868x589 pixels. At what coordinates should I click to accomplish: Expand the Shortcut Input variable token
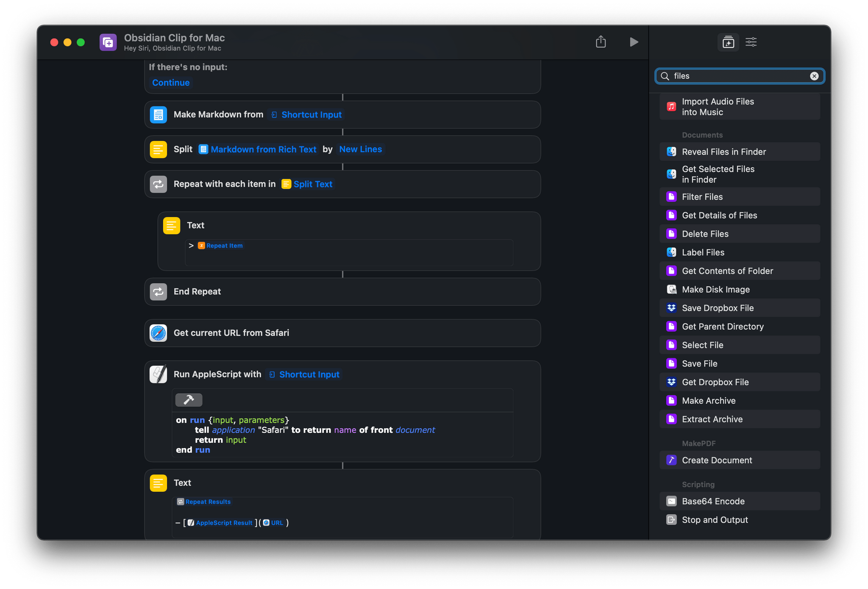click(x=305, y=114)
